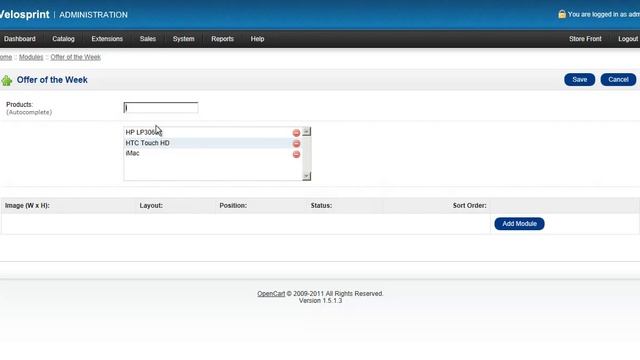Click the Velosprint store name in the header

[24, 15]
